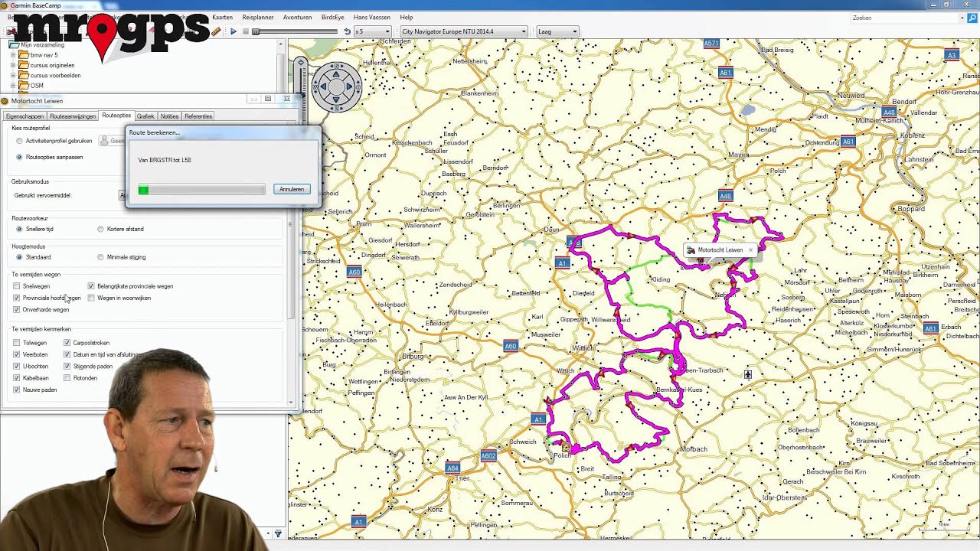
Task: Switch to the Routeaanwijzingen tab
Action: tap(73, 116)
